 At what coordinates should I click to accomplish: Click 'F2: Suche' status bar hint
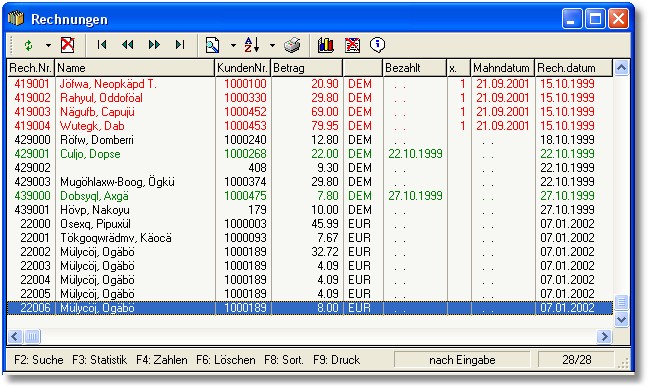click(39, 360)
